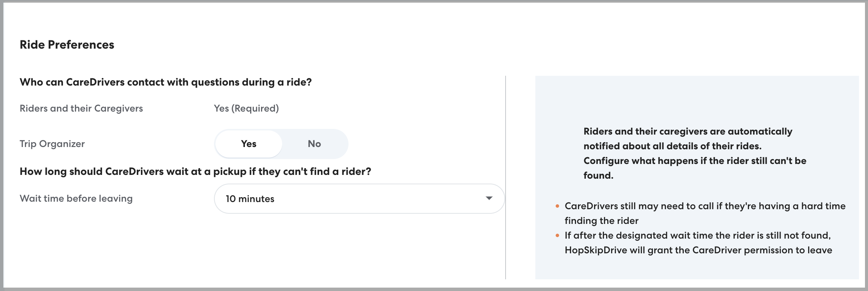Image resolution: width=868 pixels, height=291 pixels.
Task: Click the Yes (Required) text
Action: pos(246,109)
